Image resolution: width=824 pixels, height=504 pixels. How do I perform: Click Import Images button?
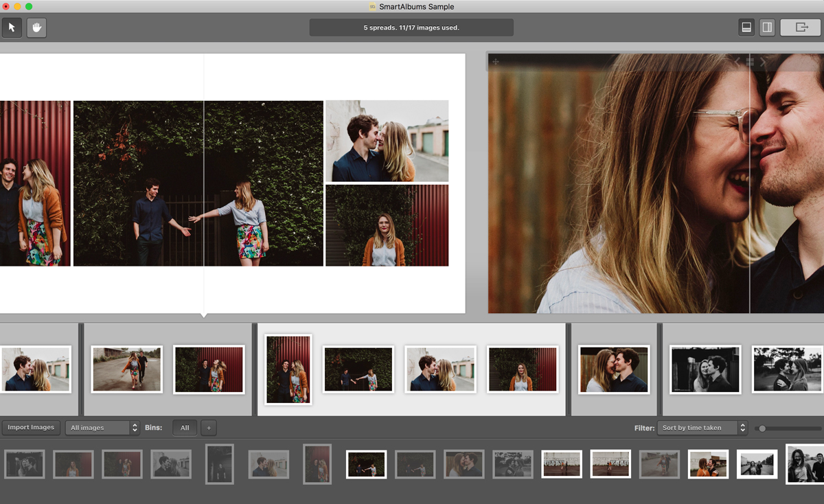(31, 427)
